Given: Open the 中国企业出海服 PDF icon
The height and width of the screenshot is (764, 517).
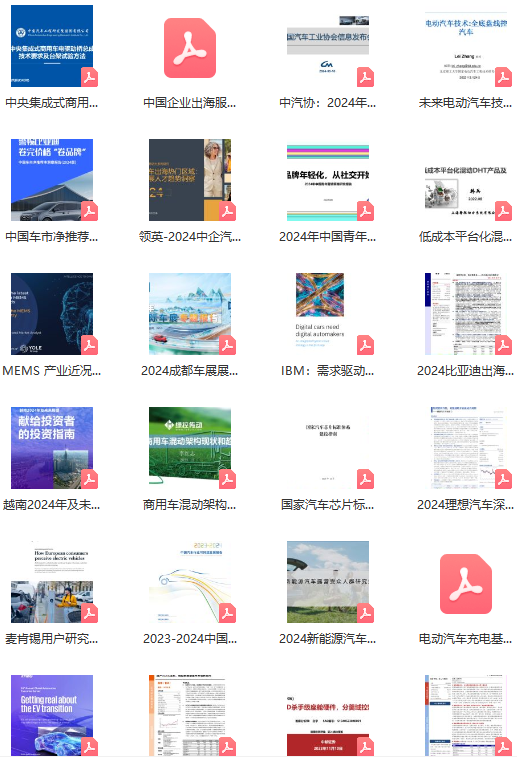Looking at the screenshot, I should pyautogui.click(x=190, y=48).
